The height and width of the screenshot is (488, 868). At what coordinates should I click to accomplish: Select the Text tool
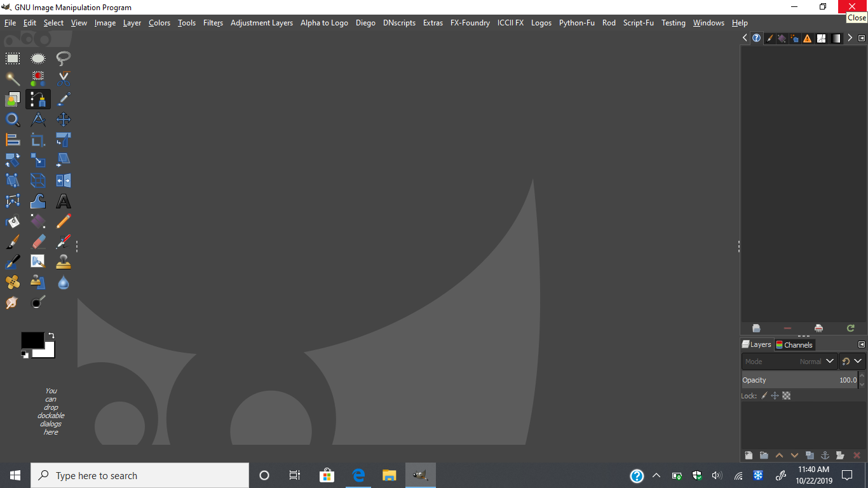click(64, 201)
